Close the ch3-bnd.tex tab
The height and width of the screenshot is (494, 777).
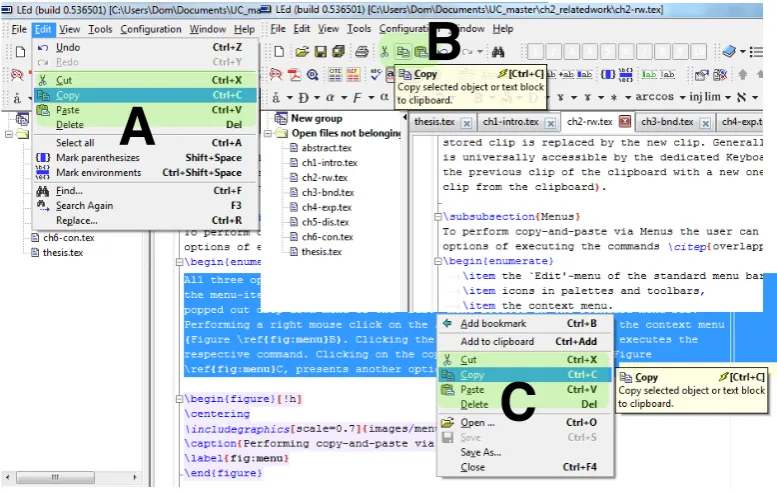706,123
